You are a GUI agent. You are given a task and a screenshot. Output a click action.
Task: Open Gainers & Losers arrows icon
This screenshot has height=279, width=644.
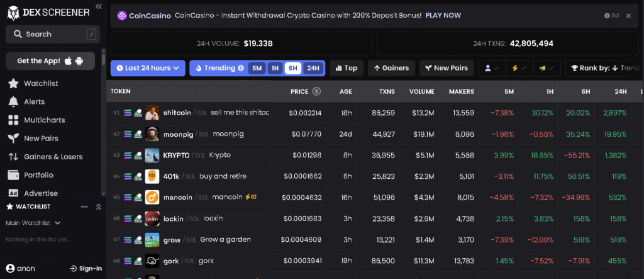tap(13, 157)
